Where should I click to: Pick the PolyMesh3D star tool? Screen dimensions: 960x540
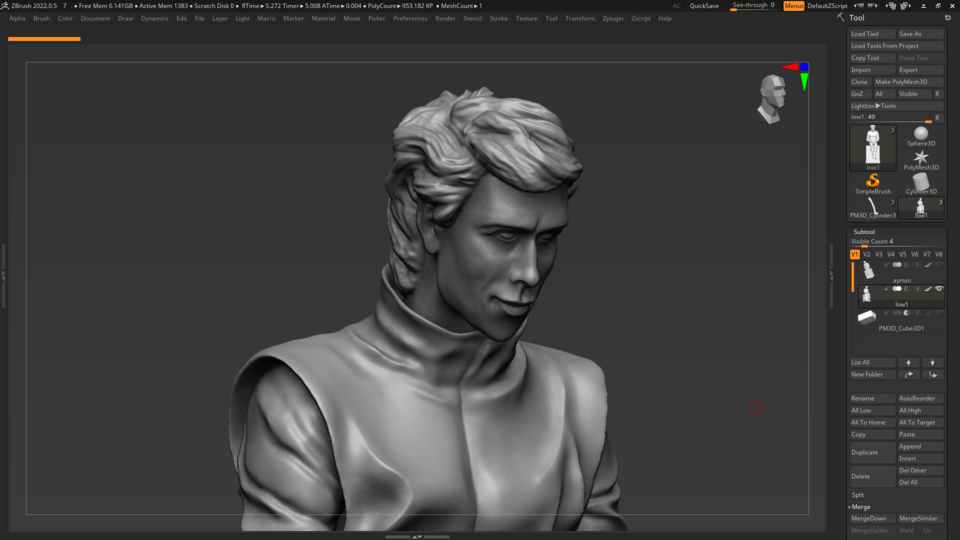pos(921,158)
